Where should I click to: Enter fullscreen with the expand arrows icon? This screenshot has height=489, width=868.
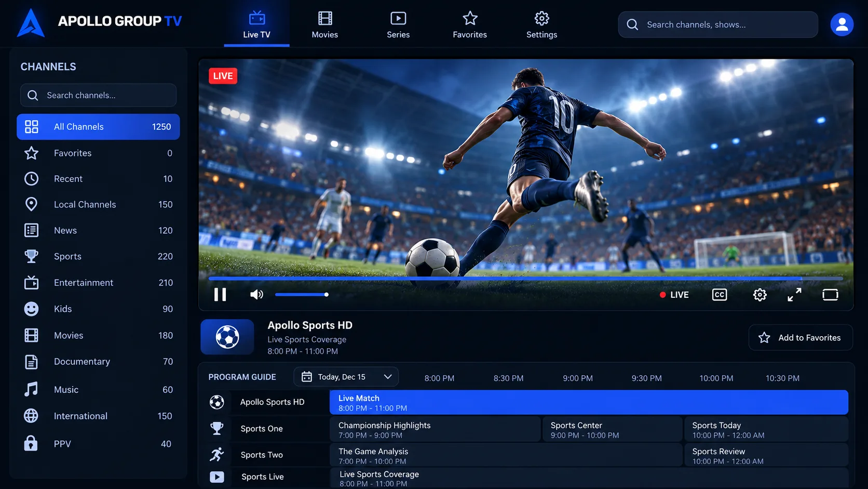click(x=794, y=295)
